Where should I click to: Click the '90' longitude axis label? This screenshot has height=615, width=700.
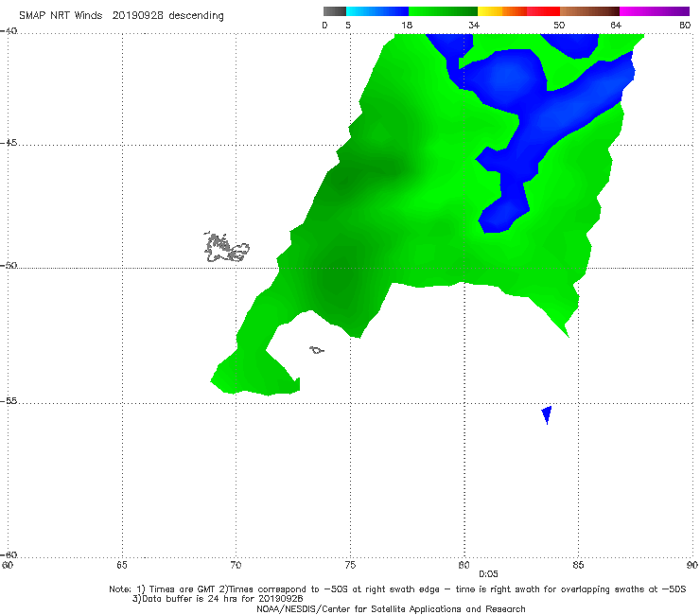tap(692, 566)
